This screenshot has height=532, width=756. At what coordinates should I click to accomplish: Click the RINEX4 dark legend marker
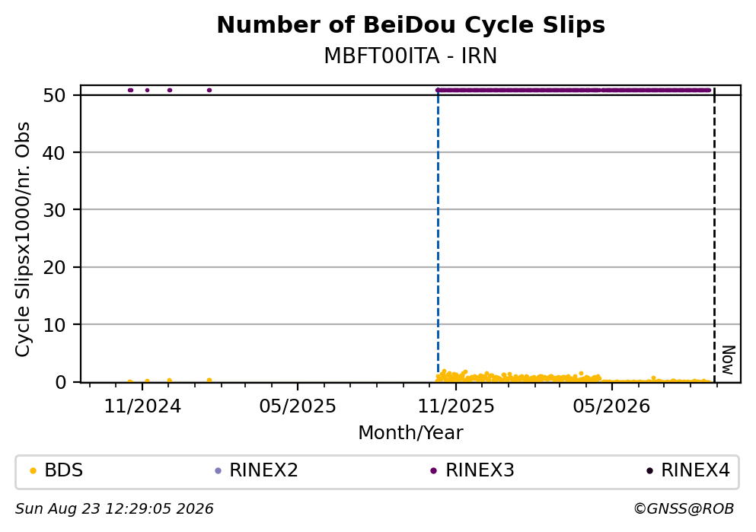[x=649, y=471]
